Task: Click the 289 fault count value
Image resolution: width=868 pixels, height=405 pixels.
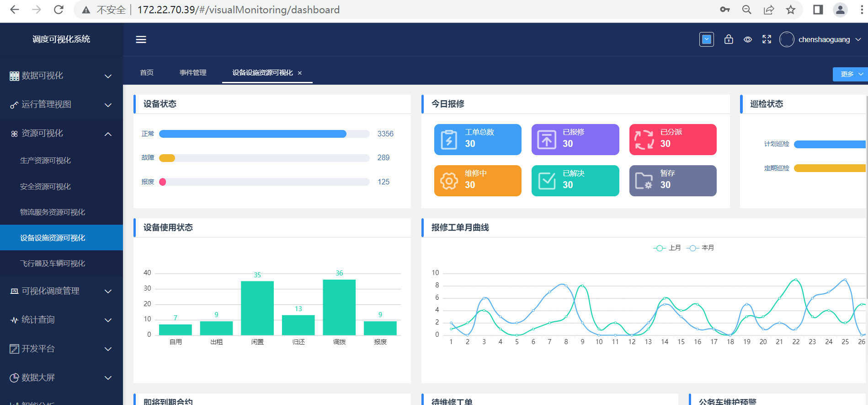Action: coord(383,158)
